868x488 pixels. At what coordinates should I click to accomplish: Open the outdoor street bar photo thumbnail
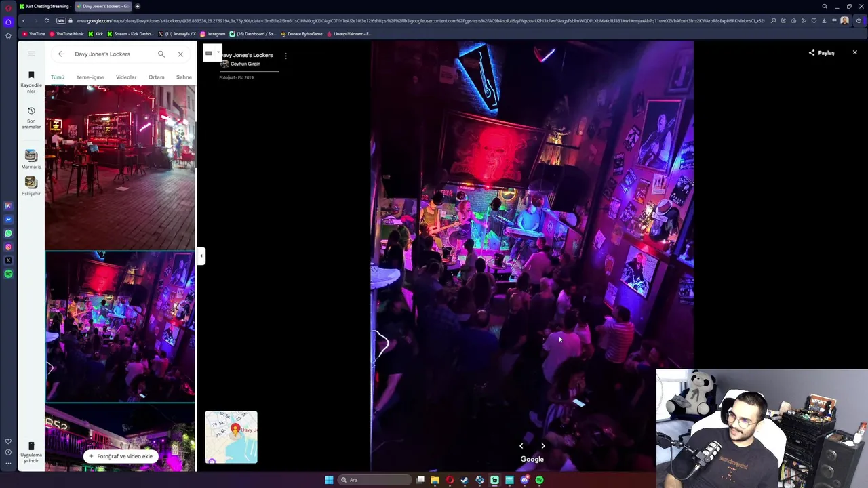[x=120, y=167]
